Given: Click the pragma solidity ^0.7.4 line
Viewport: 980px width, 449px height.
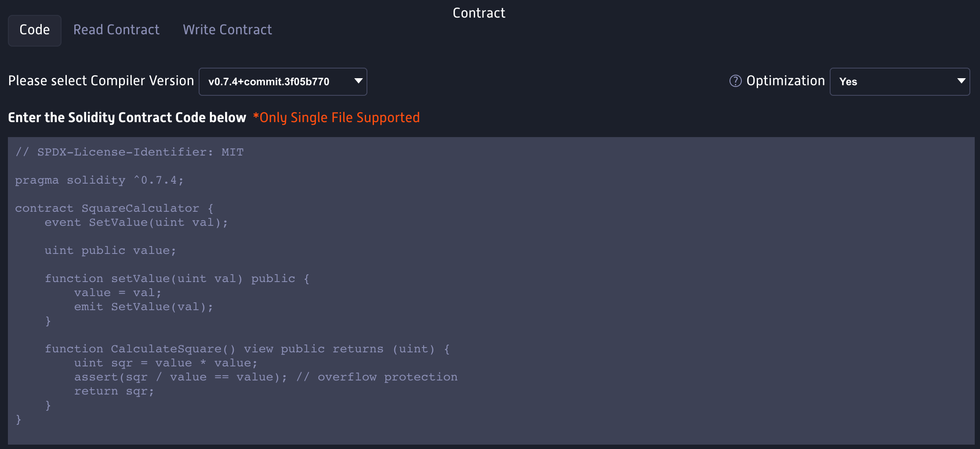Looking at the screenshot, I should click(x=99, y=180).
